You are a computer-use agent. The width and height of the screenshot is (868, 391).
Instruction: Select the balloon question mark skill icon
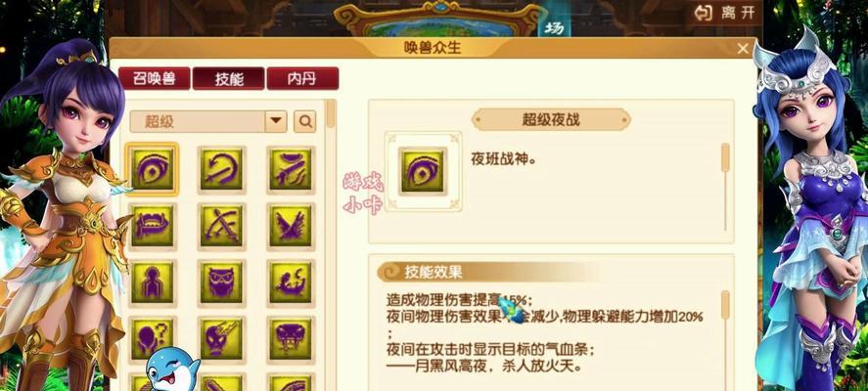click(x=153, y=338)
